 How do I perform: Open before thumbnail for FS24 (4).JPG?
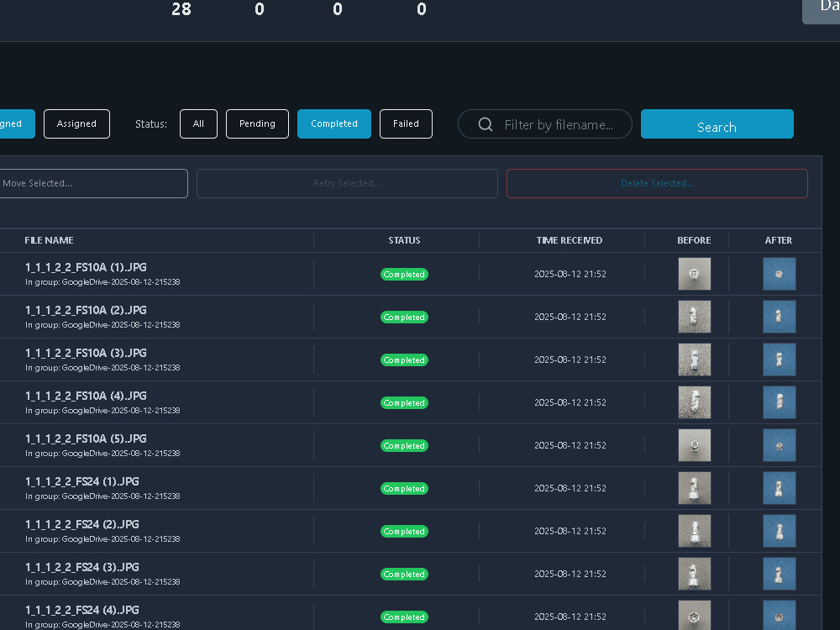pyautogui.click(x=695, y=615)
